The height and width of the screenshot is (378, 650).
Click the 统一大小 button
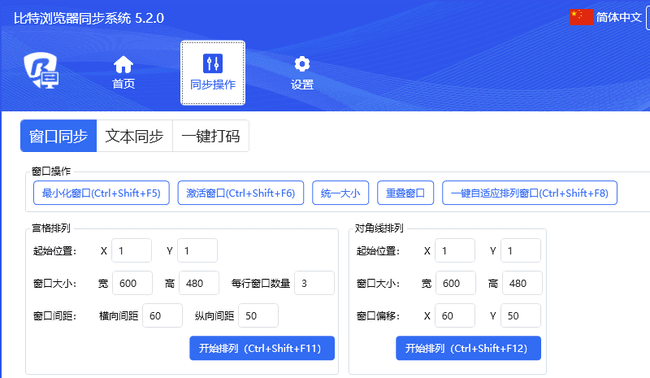340,193
